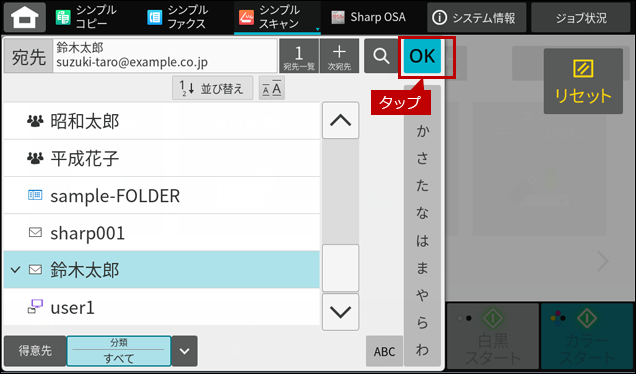This screenshot has height=374, width=636.
Task: Confirm with the OK button
Action: point(422,56)
